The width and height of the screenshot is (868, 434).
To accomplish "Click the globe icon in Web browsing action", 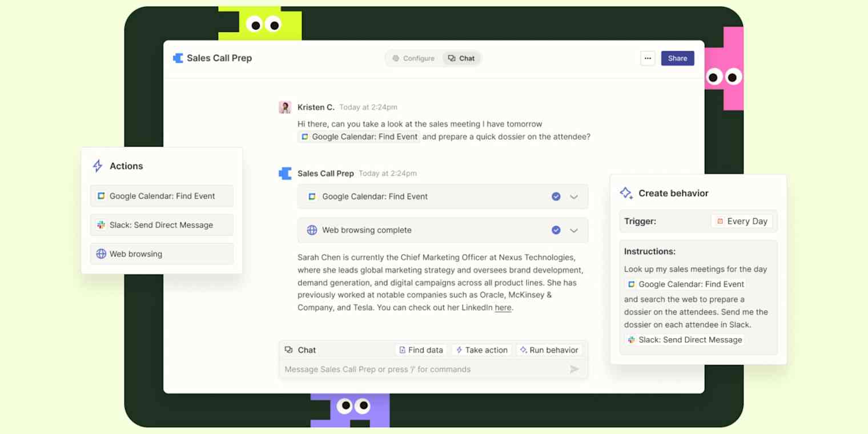I will (101, 254).
